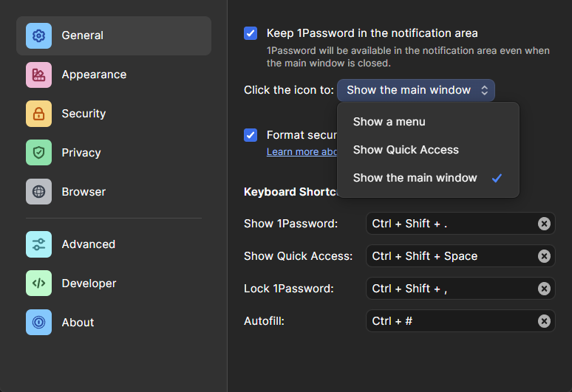Click the Developer code brackets icon
The image size is (572, 392).
(x=38, y=283)
